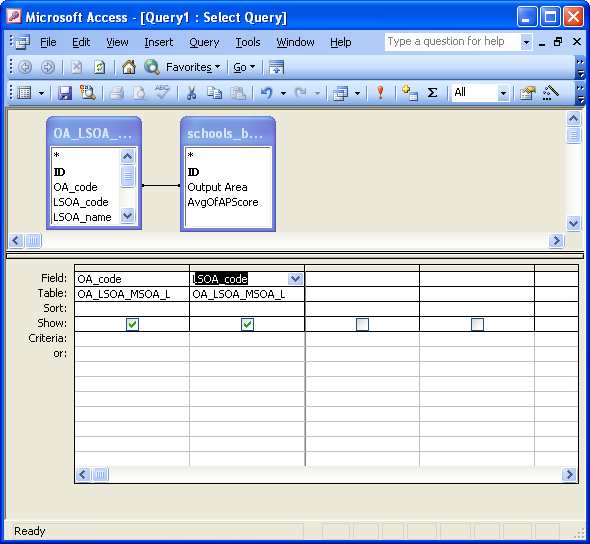Expand the Undo dropdown arrow
Screen dimensions: 590x544
point(283,93)
